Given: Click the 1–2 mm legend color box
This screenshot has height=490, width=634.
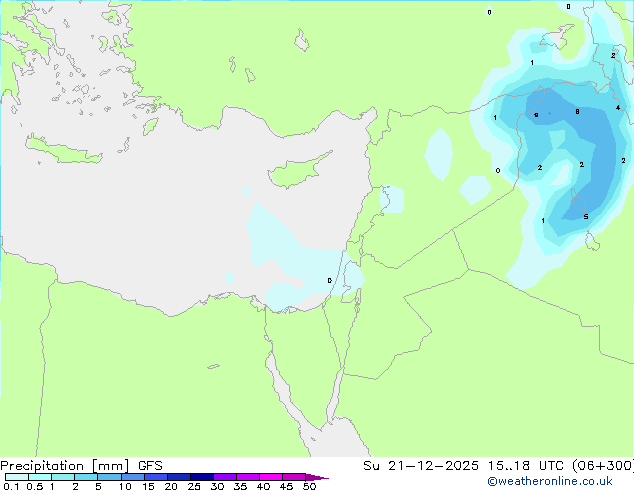Looking at the screenshot, I should coord(63,477).
